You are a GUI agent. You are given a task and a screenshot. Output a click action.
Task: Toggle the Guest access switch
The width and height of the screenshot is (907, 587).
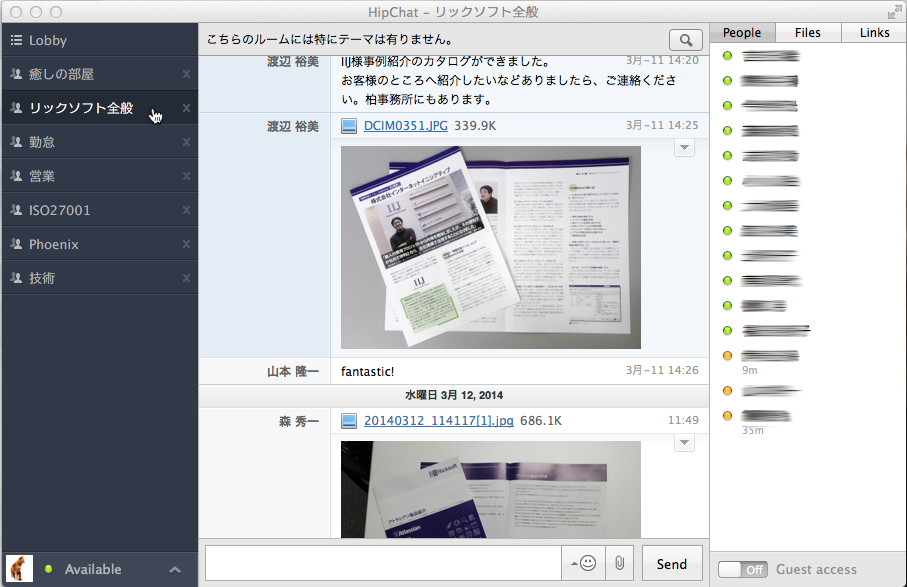click(743, 570)
